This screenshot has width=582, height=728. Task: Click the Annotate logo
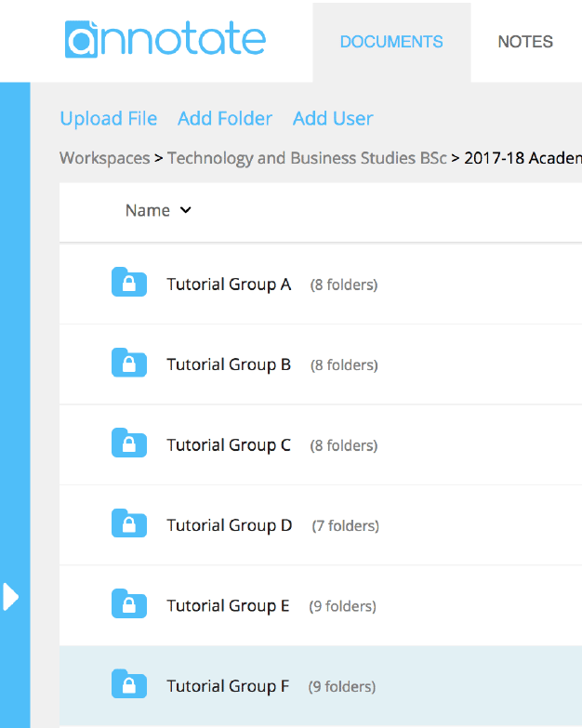[165, 39]
